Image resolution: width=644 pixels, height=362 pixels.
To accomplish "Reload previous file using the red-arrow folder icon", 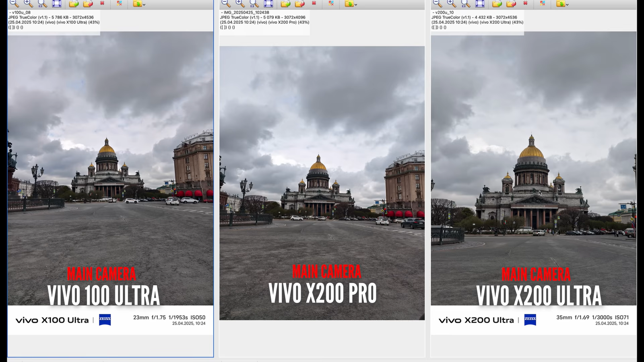I will pos(88,4).
